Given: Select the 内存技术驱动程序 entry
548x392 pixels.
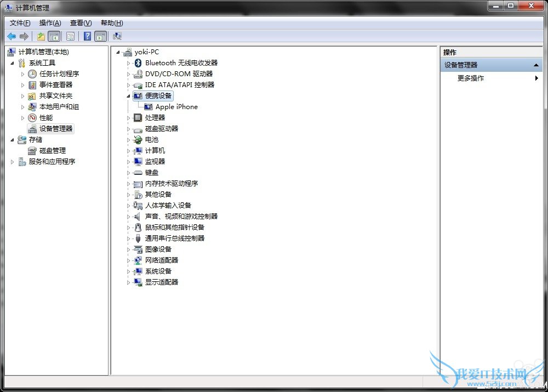Looking at the screenshot, I should [x=172, y=184].
